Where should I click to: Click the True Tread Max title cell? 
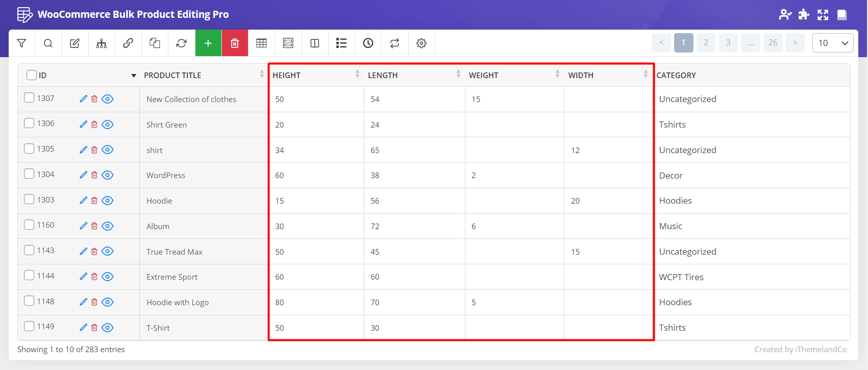(x=203, y=252)
